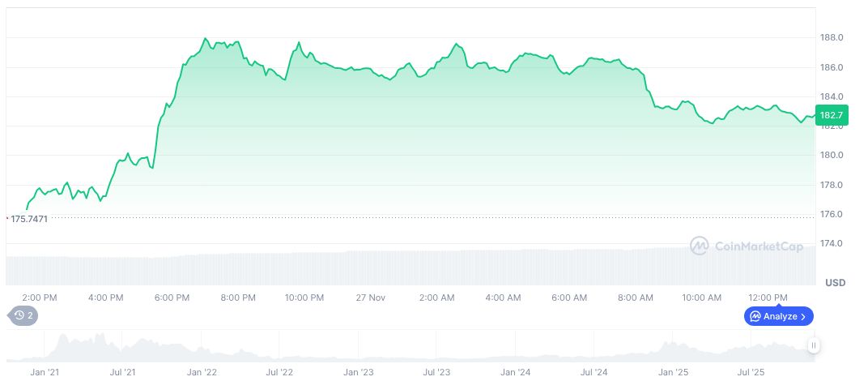This screenshot has width=868, height=381.
Task: Click the 2:00 AM time label
Action: tap(436, 298)
